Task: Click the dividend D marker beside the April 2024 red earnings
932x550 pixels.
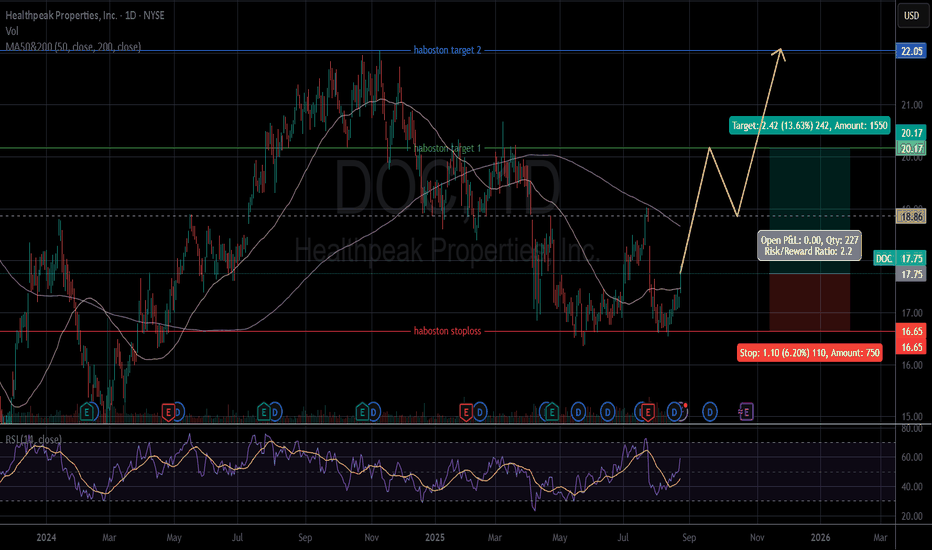Action: pos(178,411)
